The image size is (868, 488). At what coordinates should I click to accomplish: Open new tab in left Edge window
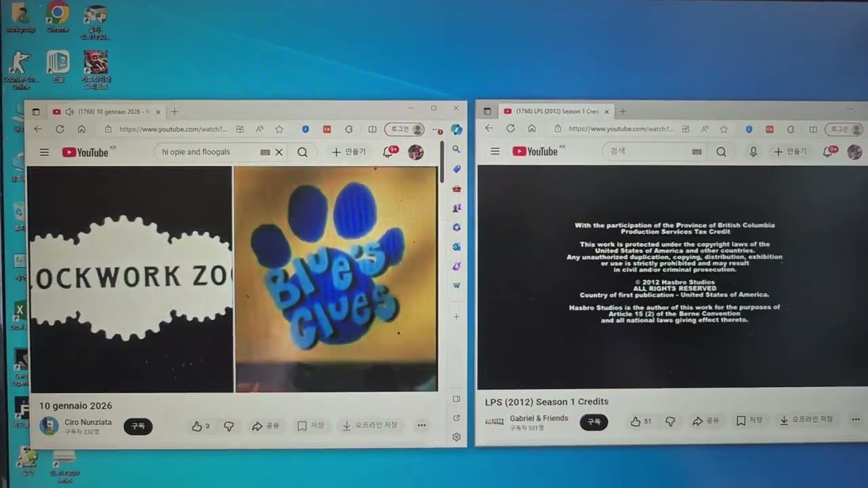point(174,112)
